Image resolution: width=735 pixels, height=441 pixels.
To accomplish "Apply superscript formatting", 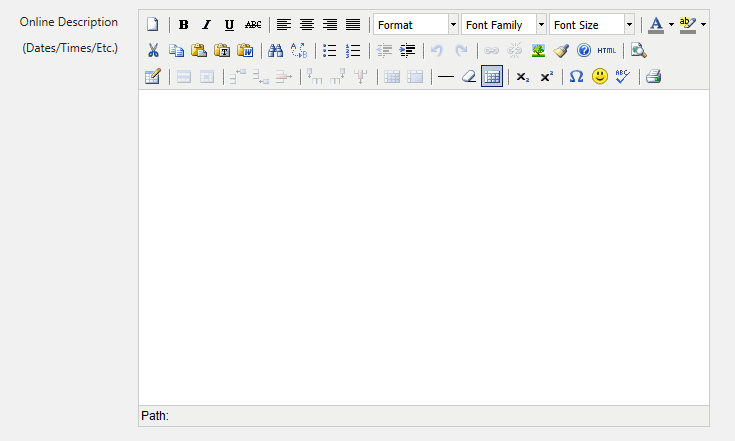I will [x=547, y=76].
